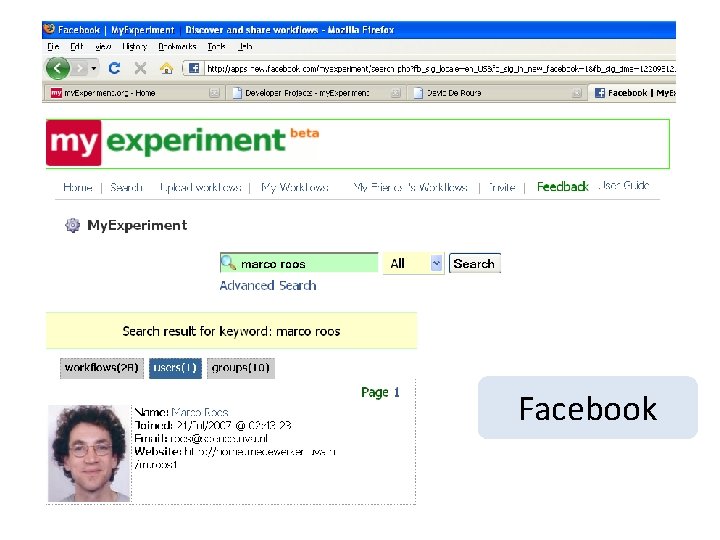Click the gear icon beside MyExperiment heading
720x540 pixels.
(73, 225)
